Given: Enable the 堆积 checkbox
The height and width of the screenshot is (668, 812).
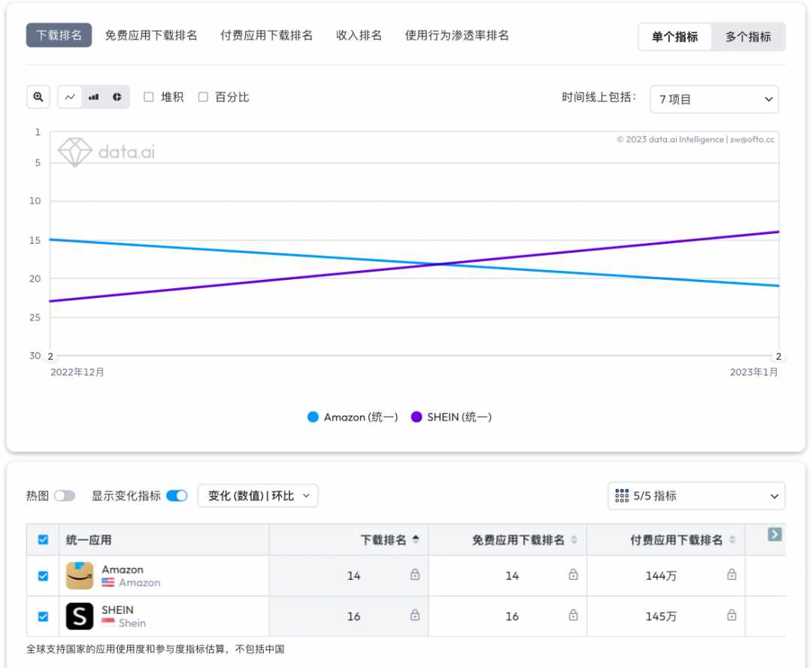Looking at the screenshot, I should click(x=149, y=97).
